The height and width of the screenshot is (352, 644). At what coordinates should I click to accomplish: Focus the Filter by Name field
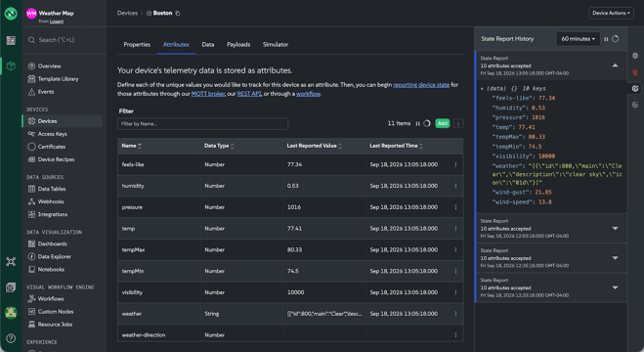point(202,124)
